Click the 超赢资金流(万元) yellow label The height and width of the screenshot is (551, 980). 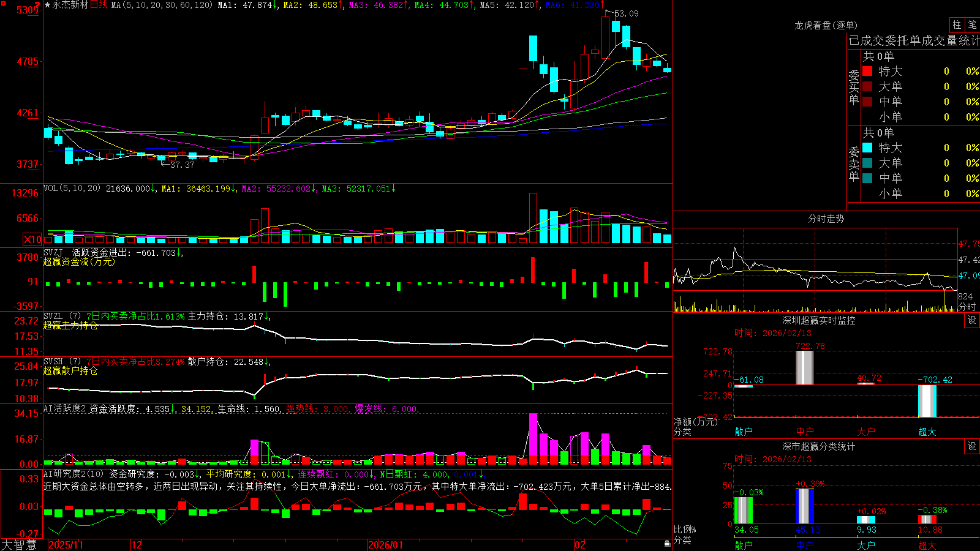click(x=79, y=262)
